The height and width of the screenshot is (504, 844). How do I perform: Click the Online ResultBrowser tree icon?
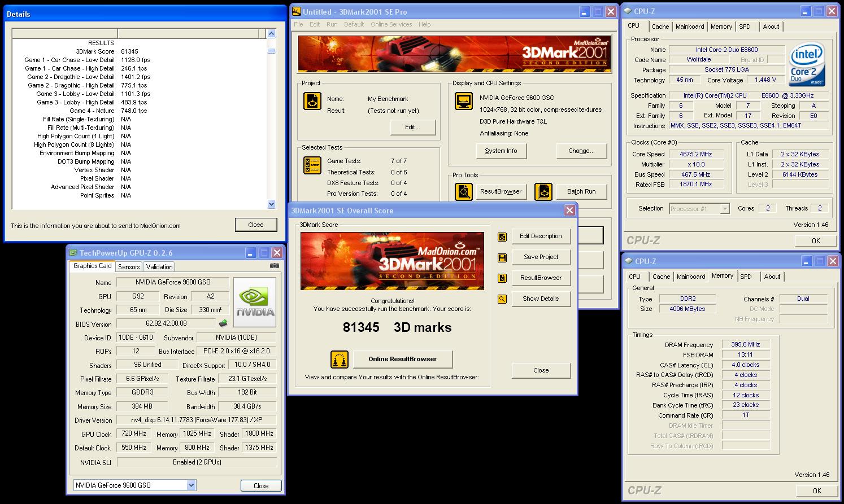tap(339, 359)
